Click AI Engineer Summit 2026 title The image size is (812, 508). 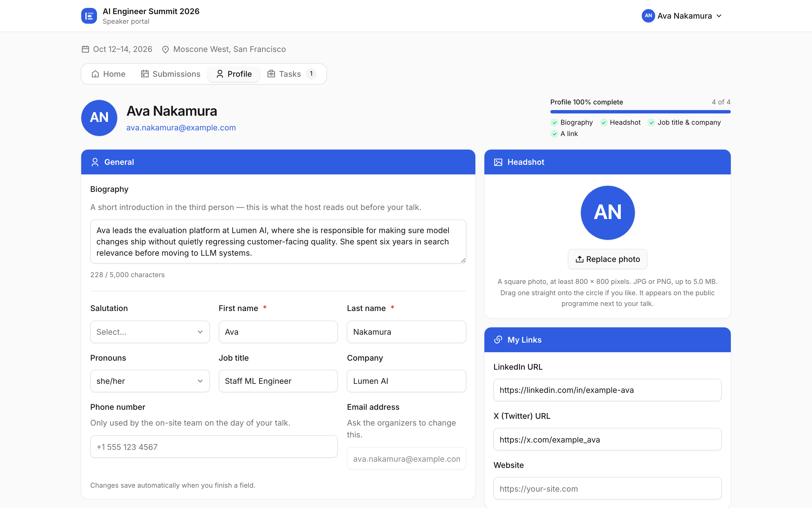(x=151, y=11)
